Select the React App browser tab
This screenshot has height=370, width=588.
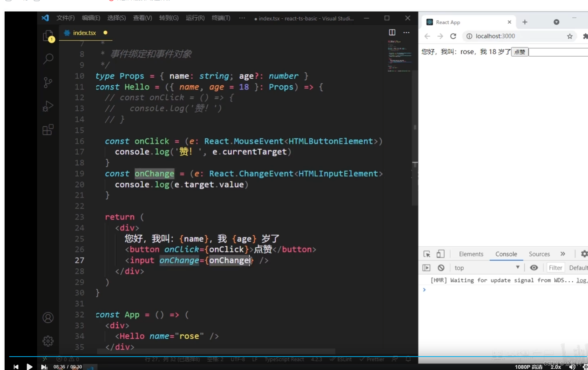(469, 22)
